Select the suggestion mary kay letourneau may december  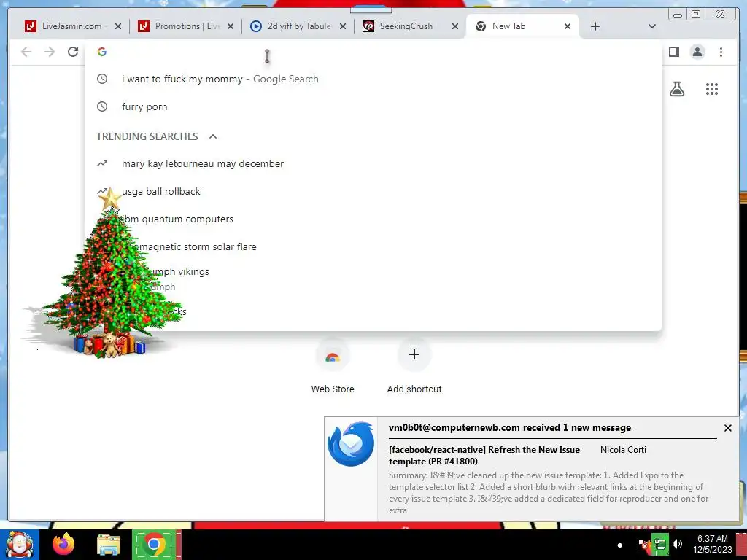pyautogui.click(x=373, y=164)
